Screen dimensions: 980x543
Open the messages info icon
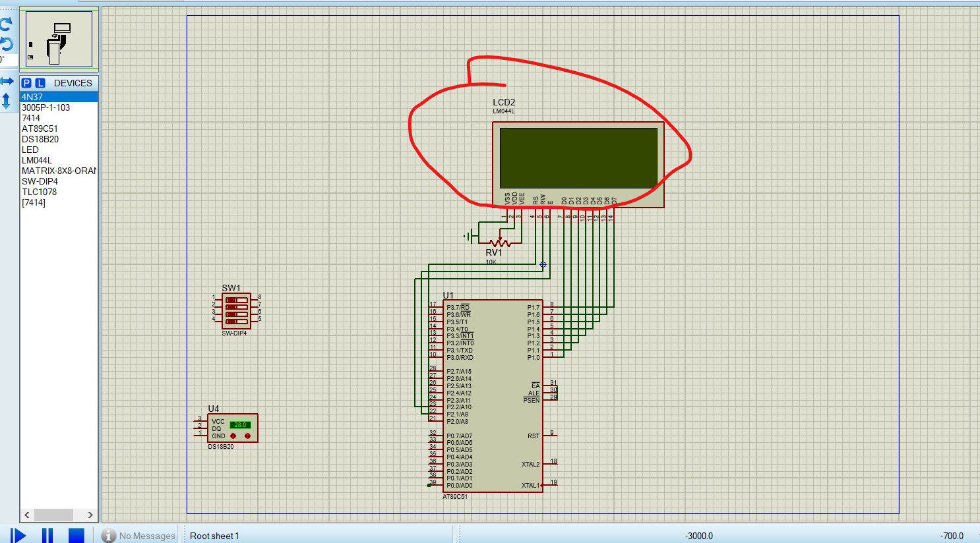pyautogui.click(x=109, y=536)
